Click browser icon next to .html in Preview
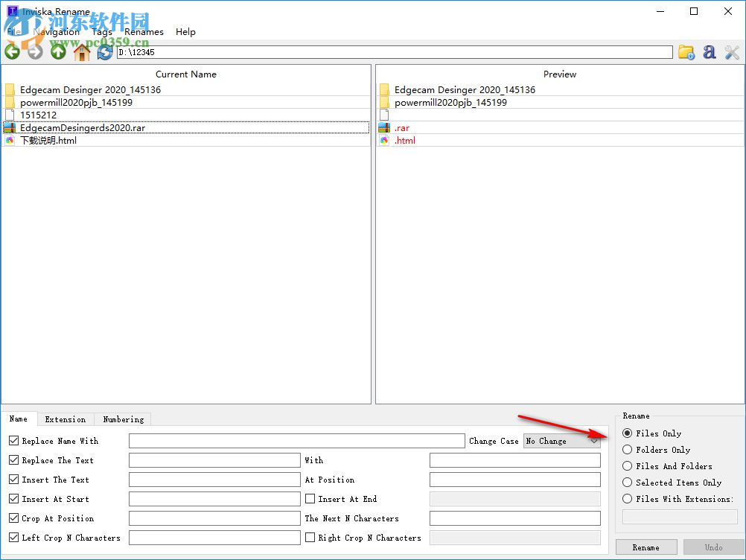Screen dimensions: 746x560 point(384,140)
